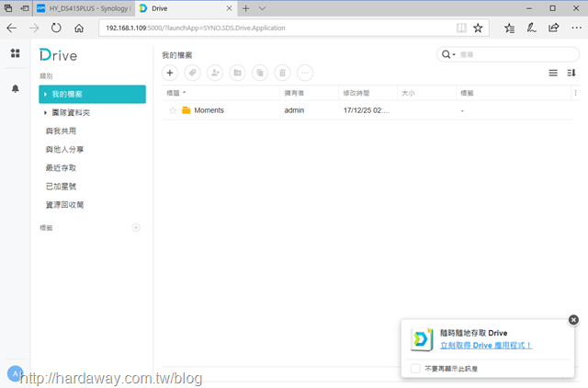This screenshot has height=388, width=588.
Task: Select 最近存取 in sidebar
Action: (61, 167)
